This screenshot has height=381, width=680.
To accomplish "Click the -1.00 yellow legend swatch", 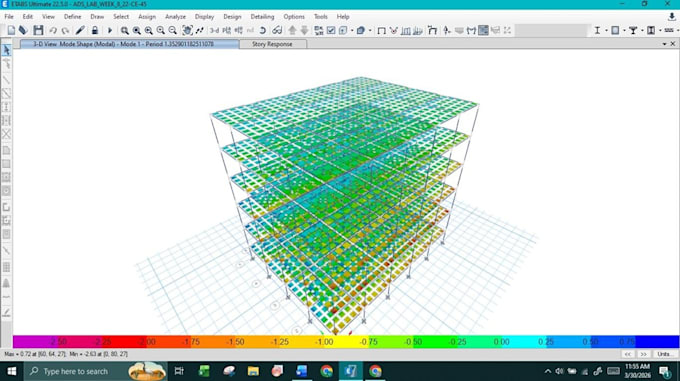I will tap(324, 342).
